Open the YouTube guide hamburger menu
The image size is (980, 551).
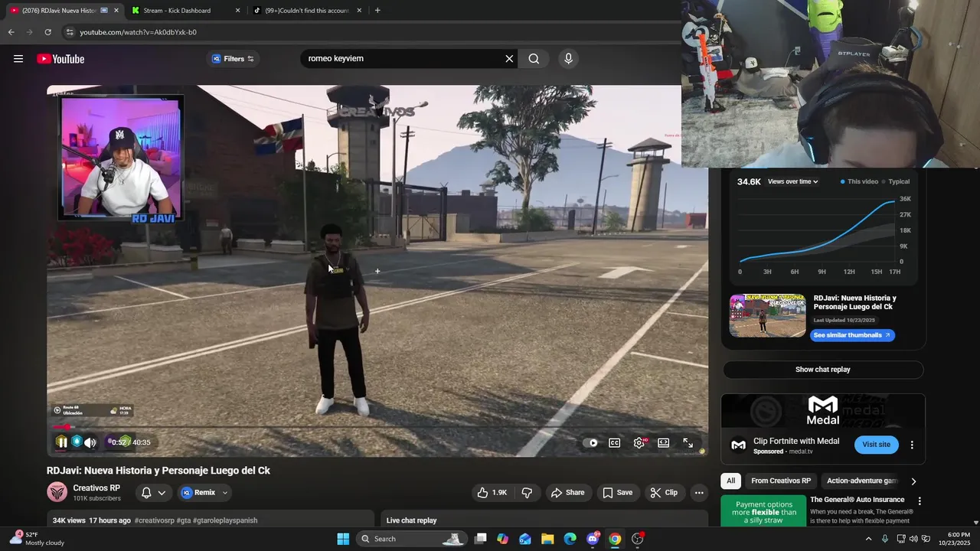pyautogui.click(x=18, y=59)
